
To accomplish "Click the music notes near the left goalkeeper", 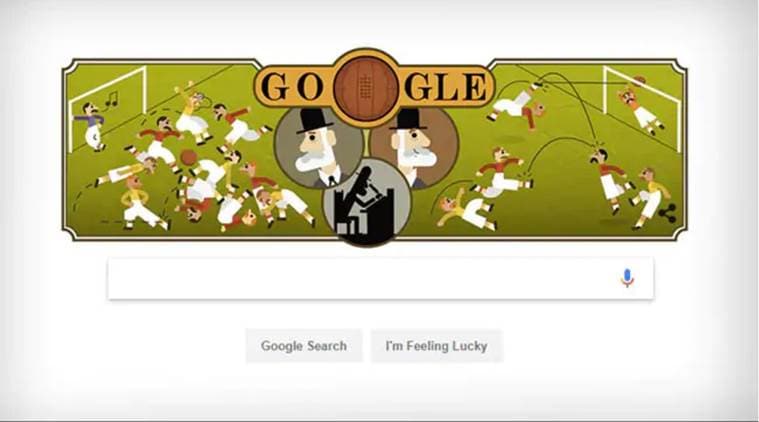I will click(x=112, y=99).
